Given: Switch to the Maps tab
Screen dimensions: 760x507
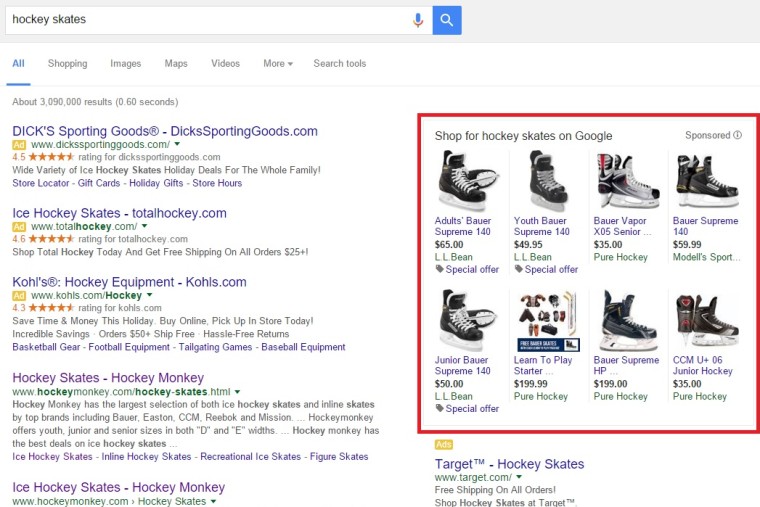Looking at the screenshot, I should [176, 63].
